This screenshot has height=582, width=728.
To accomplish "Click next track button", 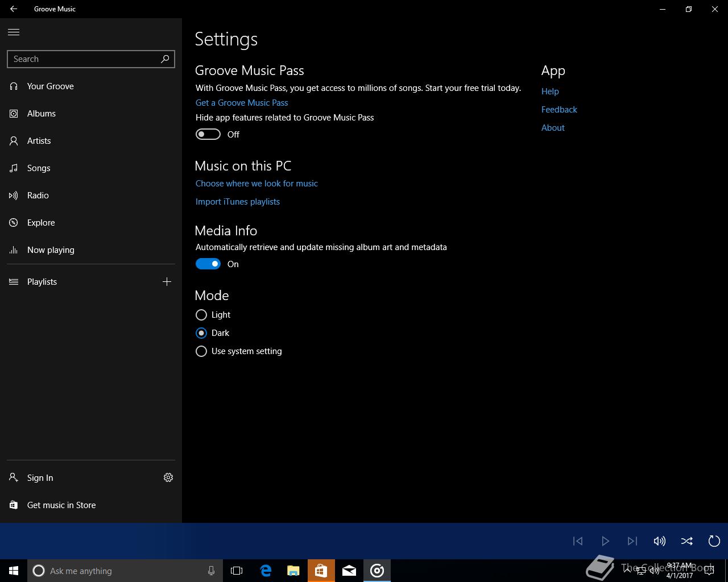I will tap(632, 541).
